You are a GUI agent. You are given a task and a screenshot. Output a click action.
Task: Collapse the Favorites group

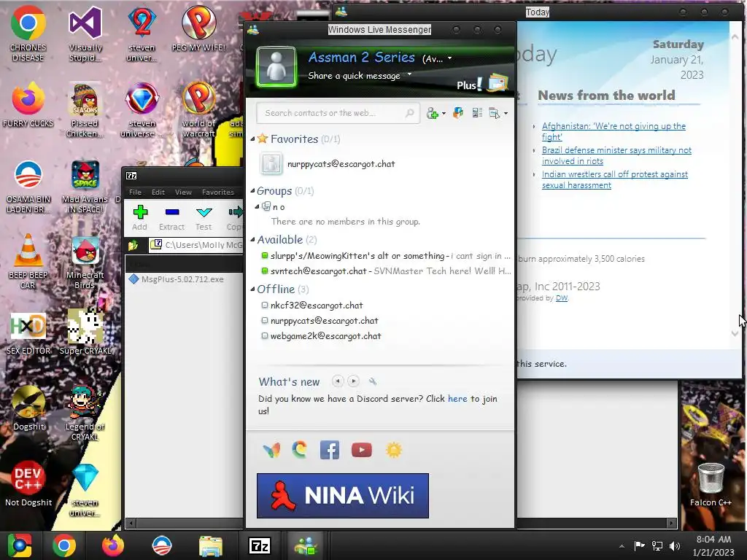pos(253,139)
